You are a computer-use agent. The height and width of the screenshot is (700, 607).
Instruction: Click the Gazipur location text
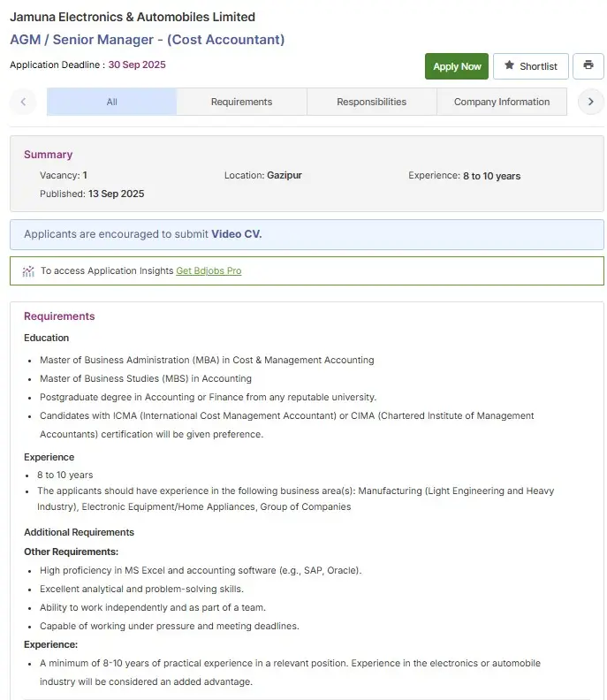pos(285,176)
